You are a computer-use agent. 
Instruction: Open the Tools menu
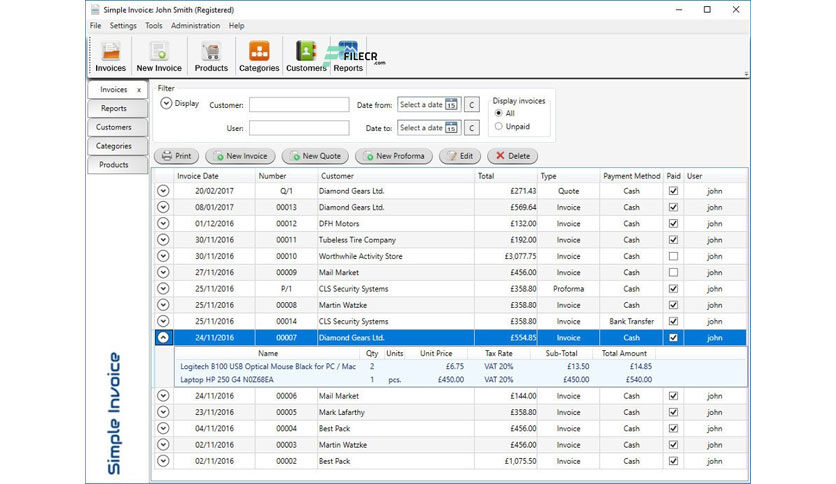coord(154,26)
